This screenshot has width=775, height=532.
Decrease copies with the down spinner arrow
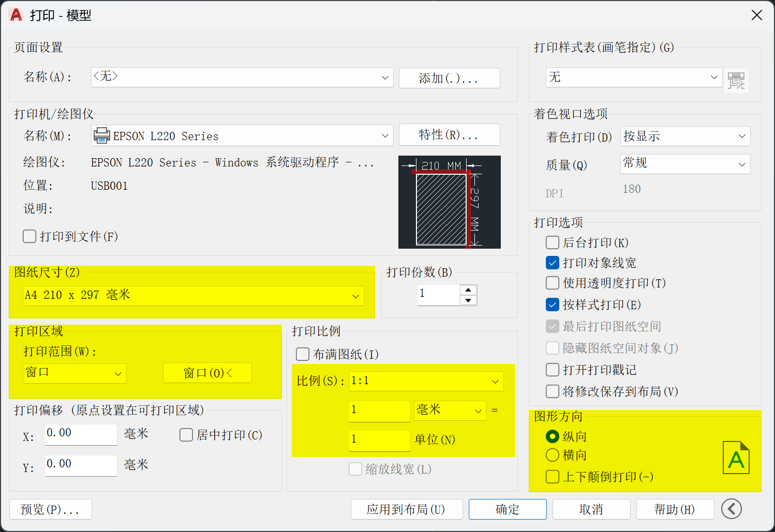coord(468,300)
